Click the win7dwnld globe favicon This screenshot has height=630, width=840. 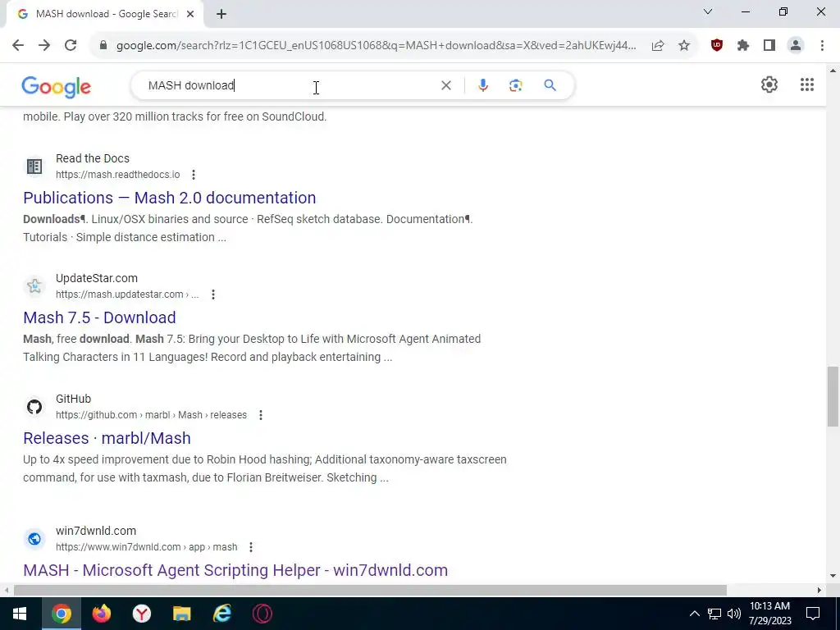click(34, 539)
